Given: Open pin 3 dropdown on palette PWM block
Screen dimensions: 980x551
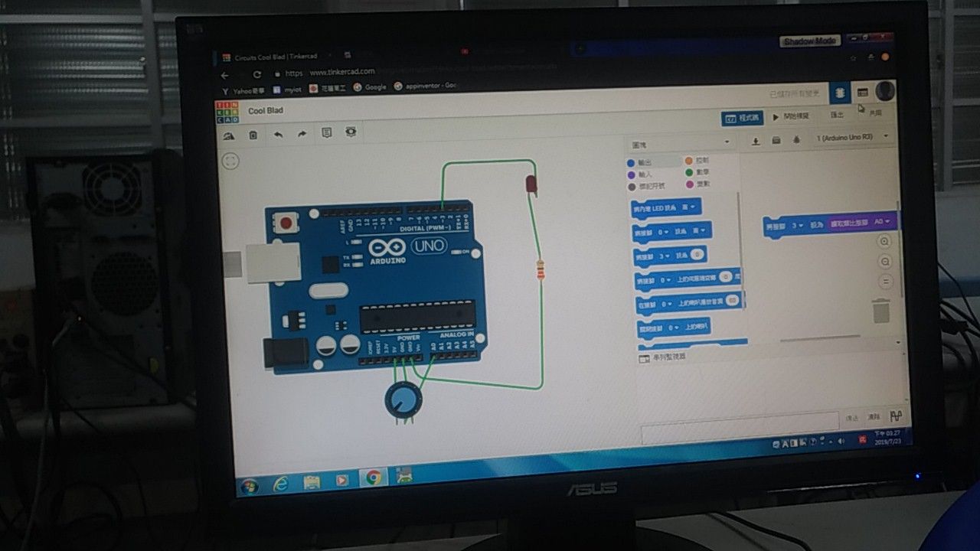Looking at the screenshot, I should [663, 256].
